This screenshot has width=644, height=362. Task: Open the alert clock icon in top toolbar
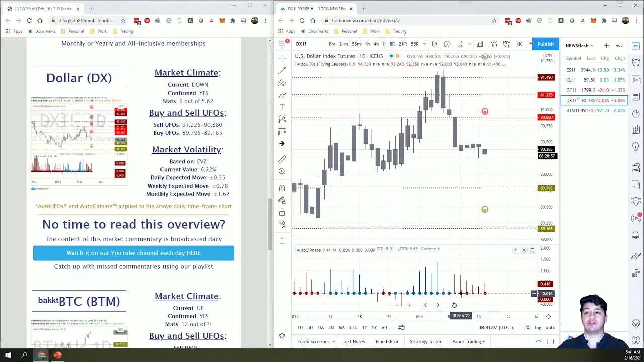pos(507,44)
